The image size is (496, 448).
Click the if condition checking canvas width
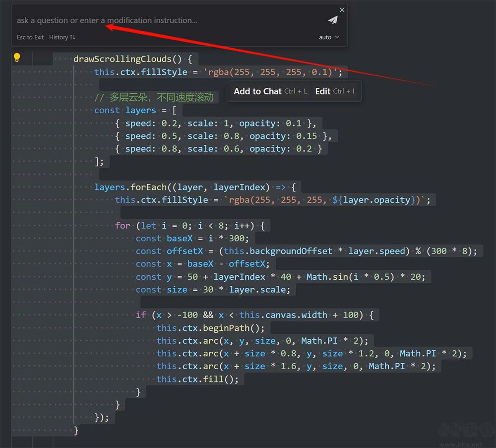[x=258, y=315]
